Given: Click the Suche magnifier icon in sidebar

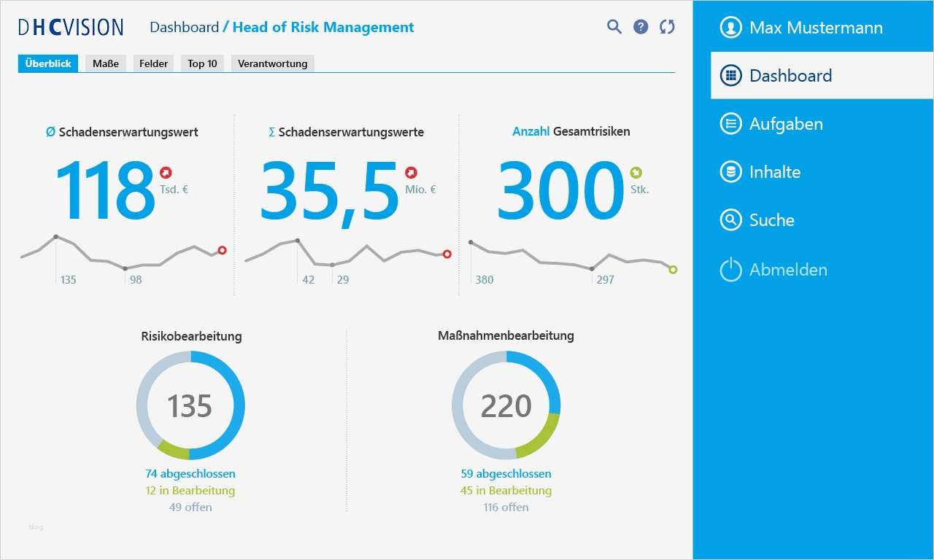Looking at the screenshot, I should click(x=730, y=220).
